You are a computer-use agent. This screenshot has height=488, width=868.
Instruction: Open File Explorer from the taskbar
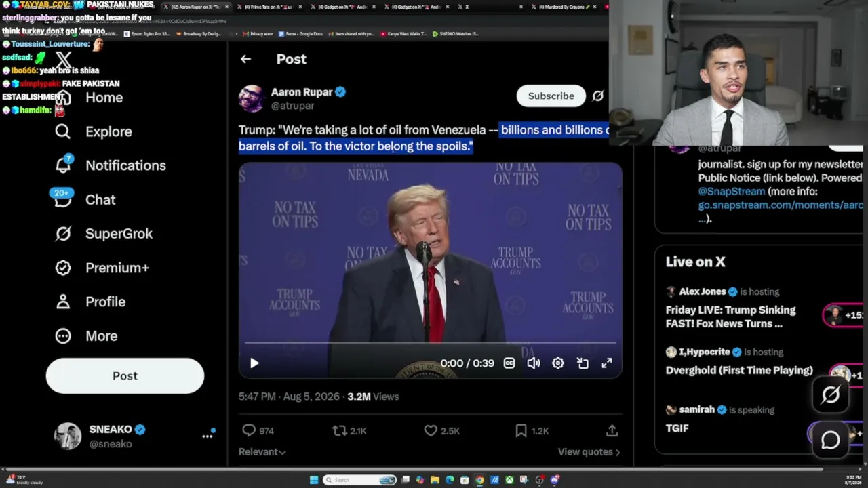(x=435, y=480)
